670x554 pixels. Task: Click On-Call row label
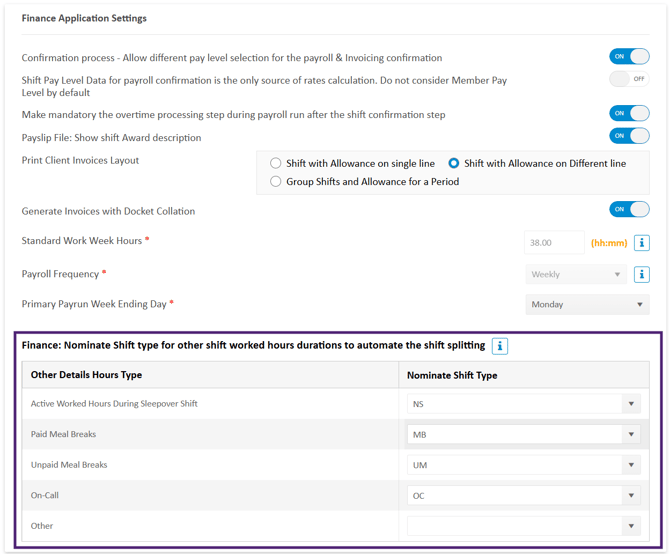pyautogui.click(x=44, y=495)
